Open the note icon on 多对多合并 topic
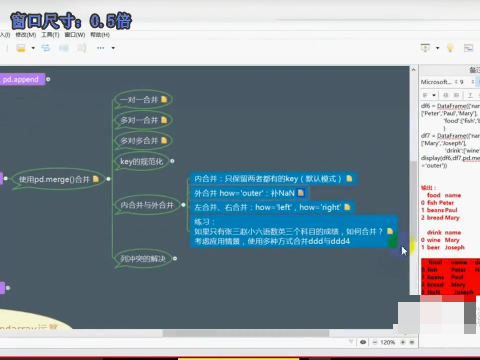 [x=164, y=140]
